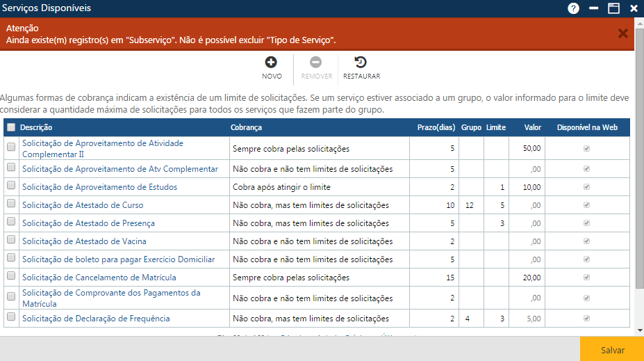Click the NOVO add icon
Image resolution: width=644 pixels, height=361 pixels.
click(271, 63)
